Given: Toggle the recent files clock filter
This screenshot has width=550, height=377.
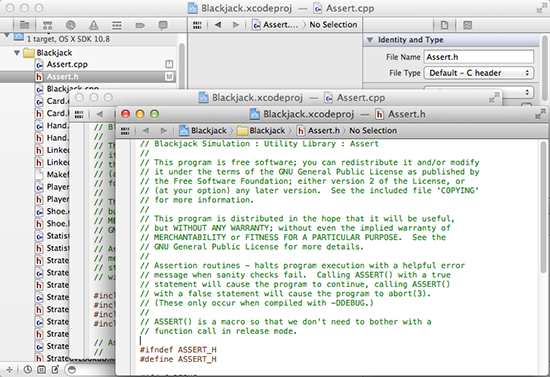Looking at the screenshot, I should [27, 369].
